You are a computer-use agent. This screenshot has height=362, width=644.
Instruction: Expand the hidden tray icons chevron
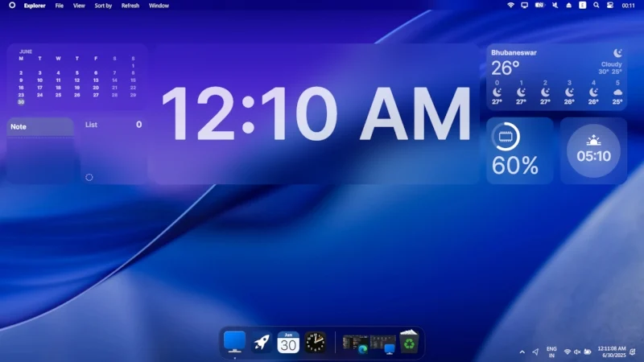[522, 352]
